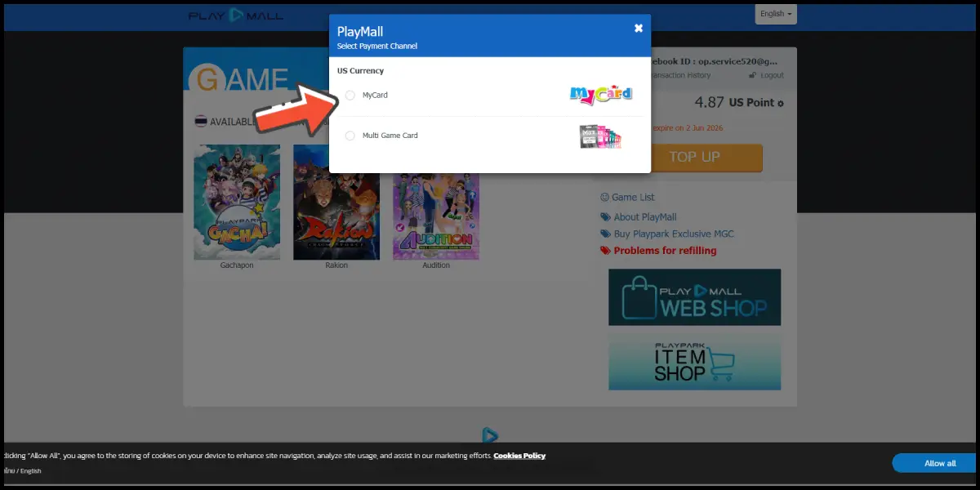
Task: Click the PlayMall Web Shop banner
Action: pyautogui.click(x=694, y=297)
